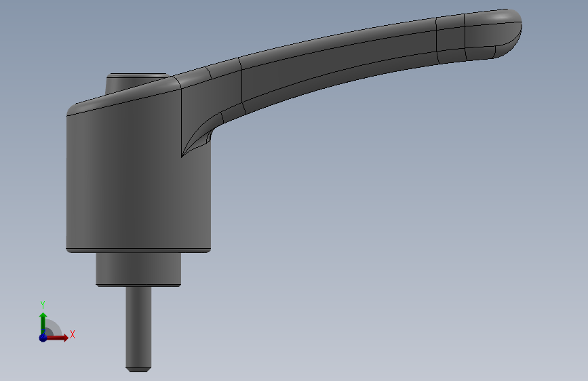
Task: Select the curved lever arm of the handle model
Action: 338,64
